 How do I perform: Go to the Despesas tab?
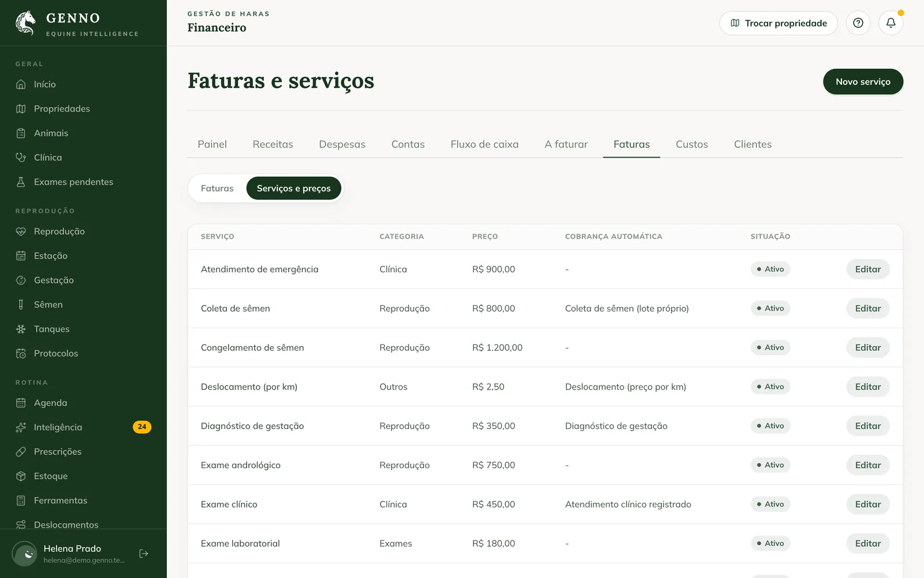[342, 144]
